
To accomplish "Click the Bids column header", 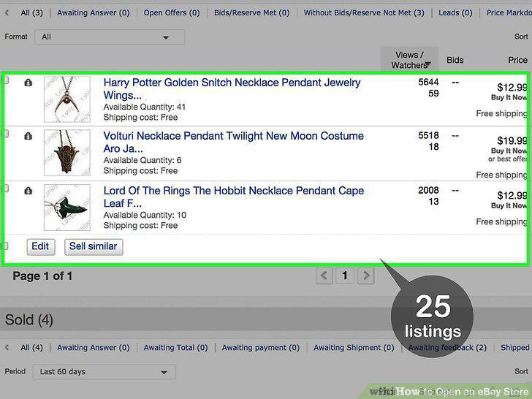I will pyautogui.click(x=455, y=60).
